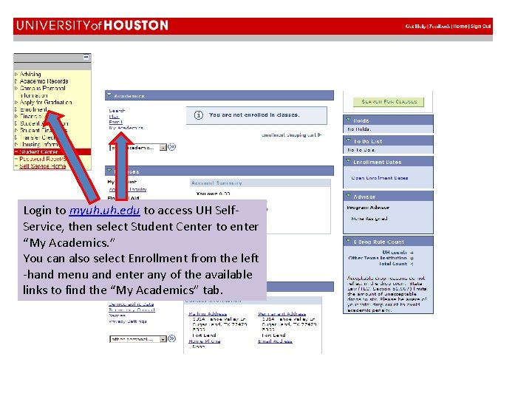
Task: Open the Home Phone link
Action: click(x=204, y=341)
